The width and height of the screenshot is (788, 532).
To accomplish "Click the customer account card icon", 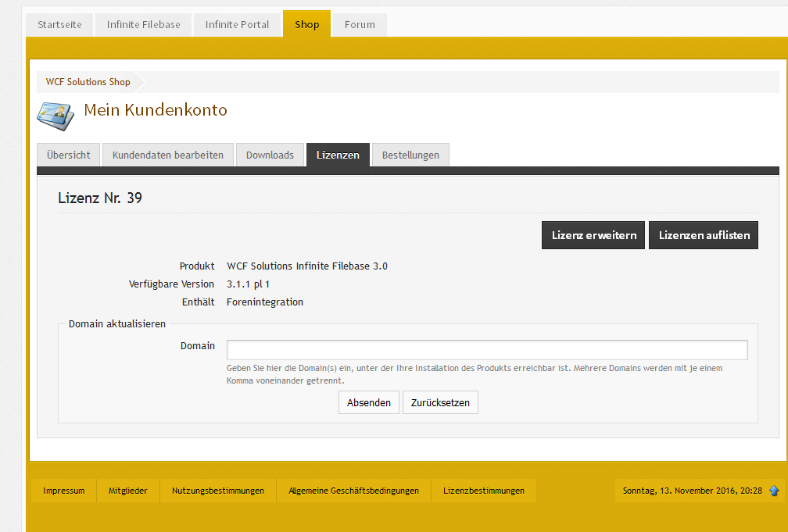I will (x=56, y=114).
